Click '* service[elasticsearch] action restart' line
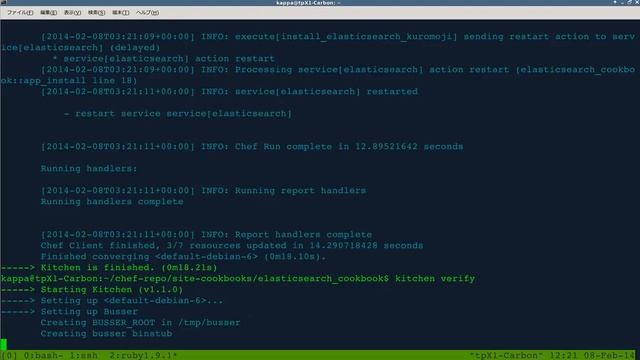The image size is (640, 360). (163, 59)
